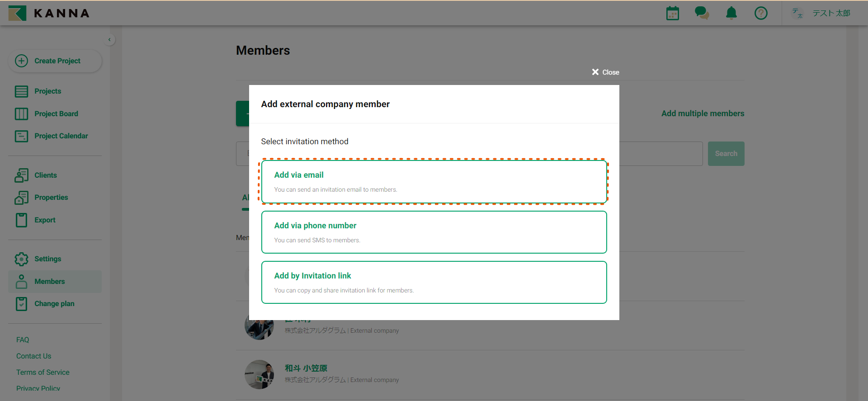This screenshot has width=868, height=401.
Task: Open Change plan menu item
Action: coord(54,304)
